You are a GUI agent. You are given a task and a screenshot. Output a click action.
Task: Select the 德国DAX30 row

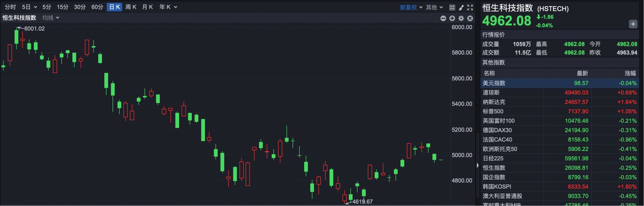559,130
